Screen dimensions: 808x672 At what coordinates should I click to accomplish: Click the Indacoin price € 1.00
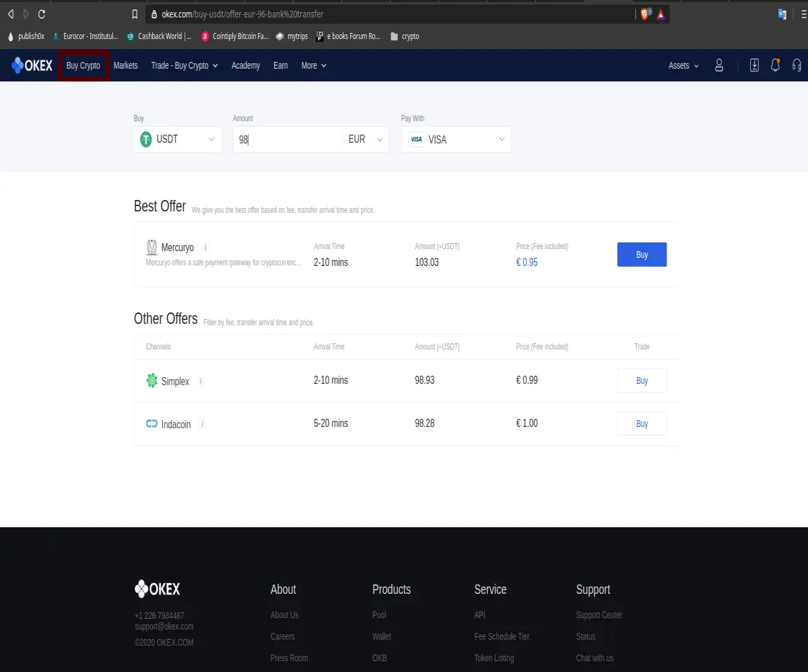pos(527,423)
